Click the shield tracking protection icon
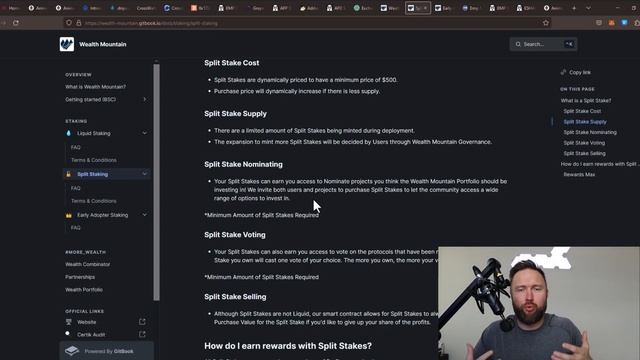The width and height of the screenshot is (640, 360). 69,23
